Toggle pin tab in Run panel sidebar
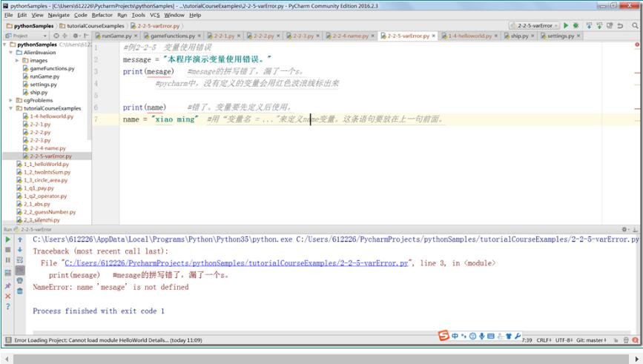This screenshot has height=364, width=643. (x=8, y=285)
